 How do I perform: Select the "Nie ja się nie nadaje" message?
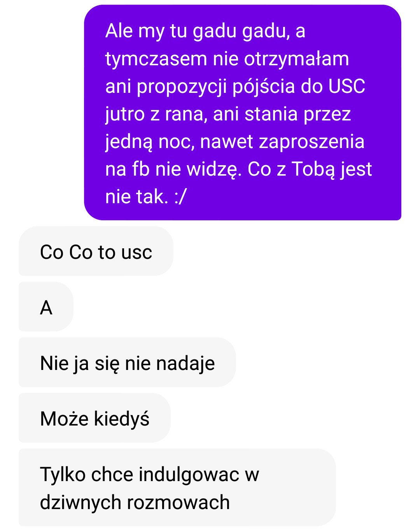[x=127, y=363]
